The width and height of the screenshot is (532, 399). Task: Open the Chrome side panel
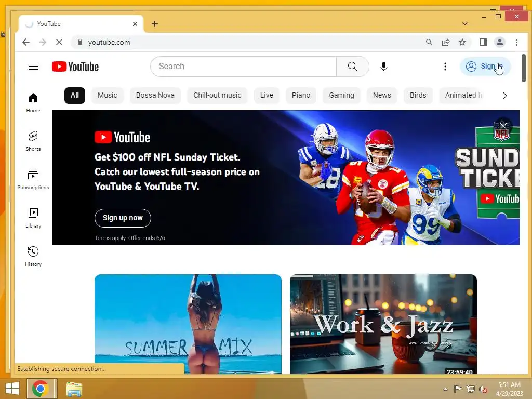[x=483, y=42]
